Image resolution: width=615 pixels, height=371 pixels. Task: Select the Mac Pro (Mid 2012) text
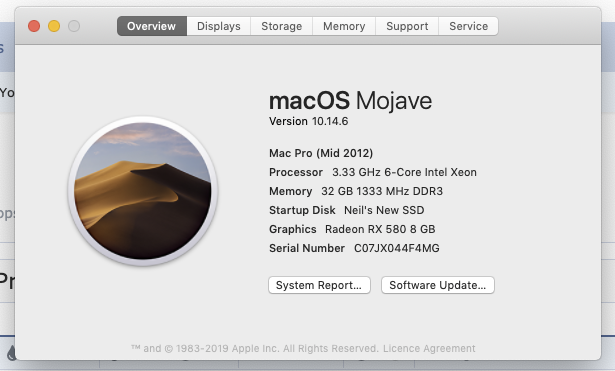321,153
